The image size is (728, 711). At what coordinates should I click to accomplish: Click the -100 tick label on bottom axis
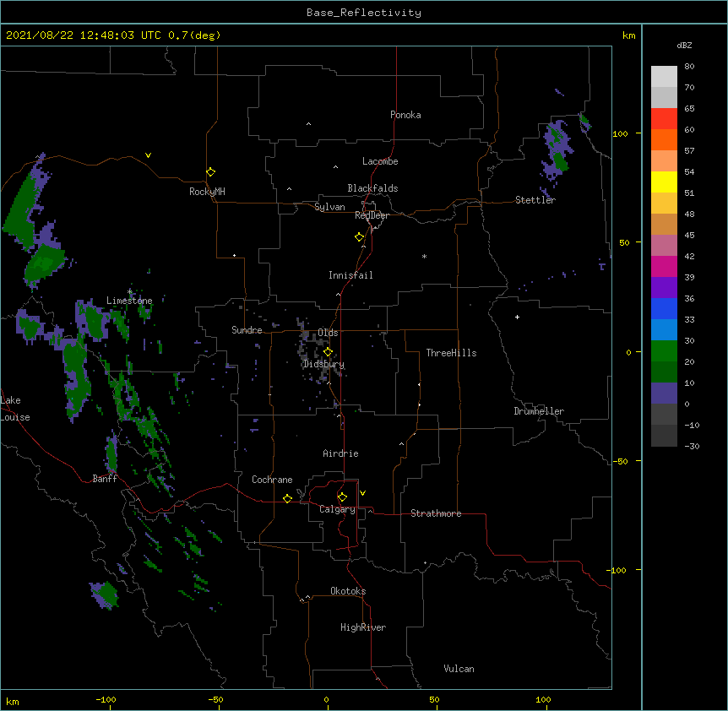coord(106,699)
